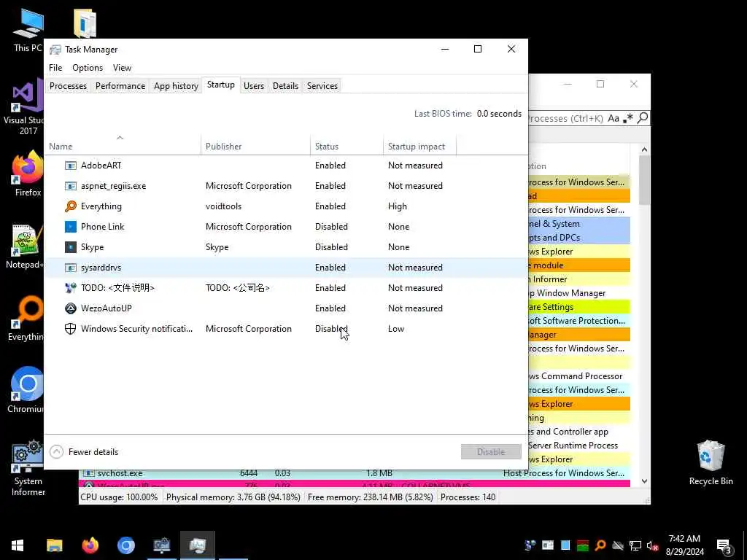The width and height of the screenshot is (747, 560).
Task: Click the muted speaker tray icon
Action: (652, 545)
